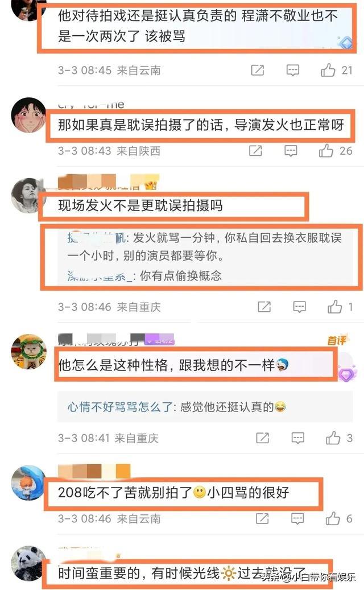Like the comment with 21 likes
364x590 pixels.
click(x=328, y=70)
